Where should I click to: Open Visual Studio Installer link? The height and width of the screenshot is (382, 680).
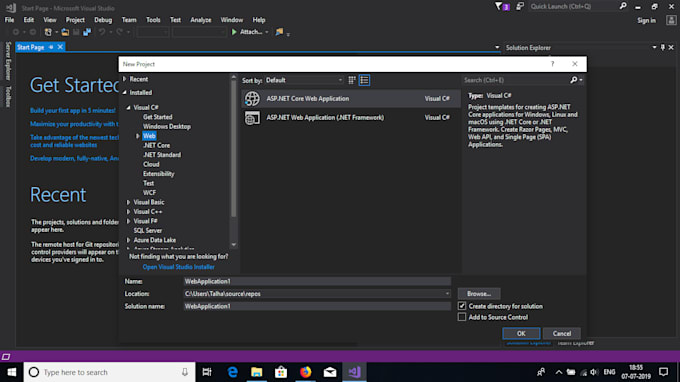(x=178, y=267)
